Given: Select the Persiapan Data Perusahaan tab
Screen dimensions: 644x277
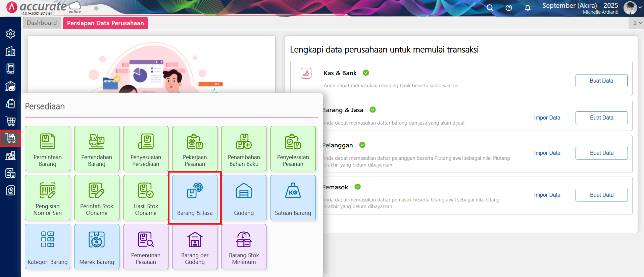Looking at the screenshot, I should pos(105,23).
